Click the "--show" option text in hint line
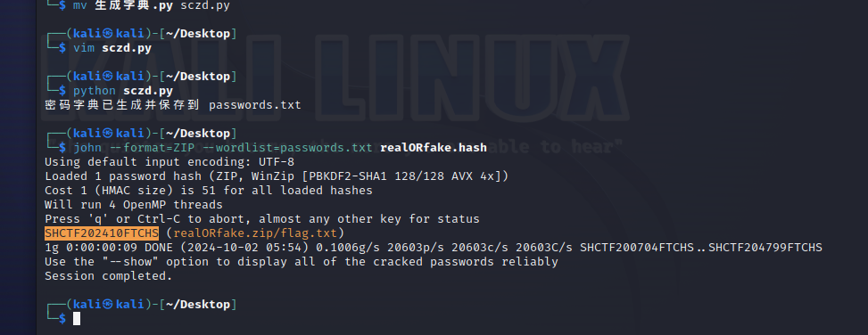 [x=132, y=261]
